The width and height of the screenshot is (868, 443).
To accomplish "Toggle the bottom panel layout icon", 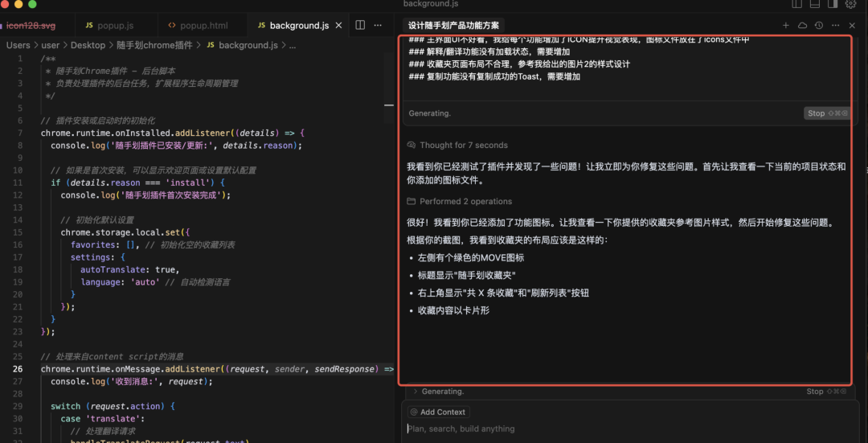I will point(815,5).
